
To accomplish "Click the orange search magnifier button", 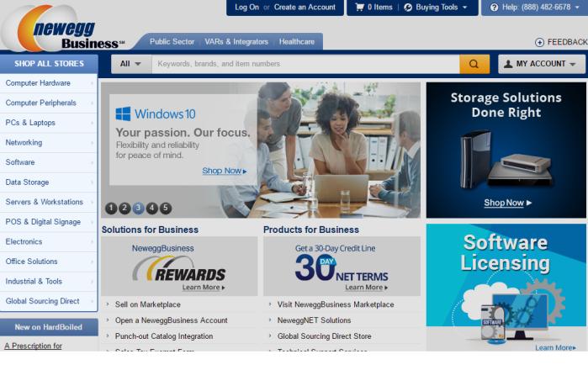I will coord(474,64).
